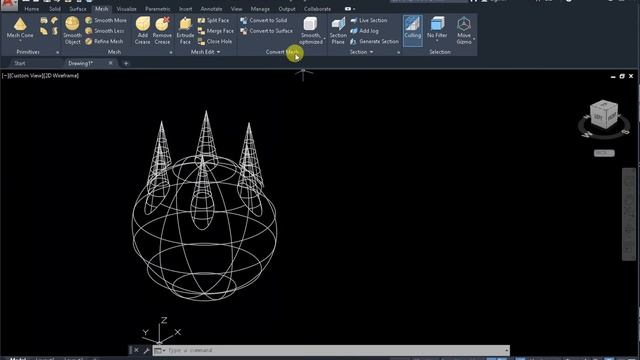This screenshot has width=640, height=360.
Task: Select the Extrude Face tool
Action: pyautogui.click(x=185, y=30)
